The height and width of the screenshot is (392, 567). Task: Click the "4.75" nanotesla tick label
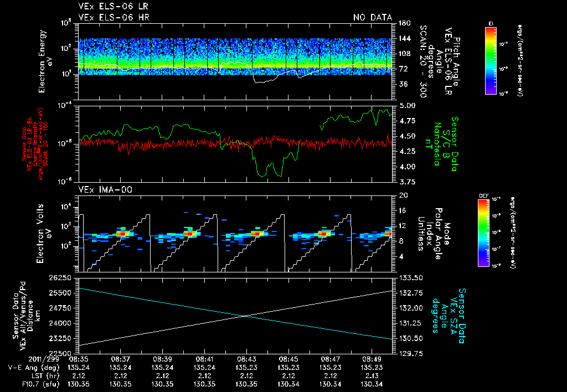tap(407, 121)
